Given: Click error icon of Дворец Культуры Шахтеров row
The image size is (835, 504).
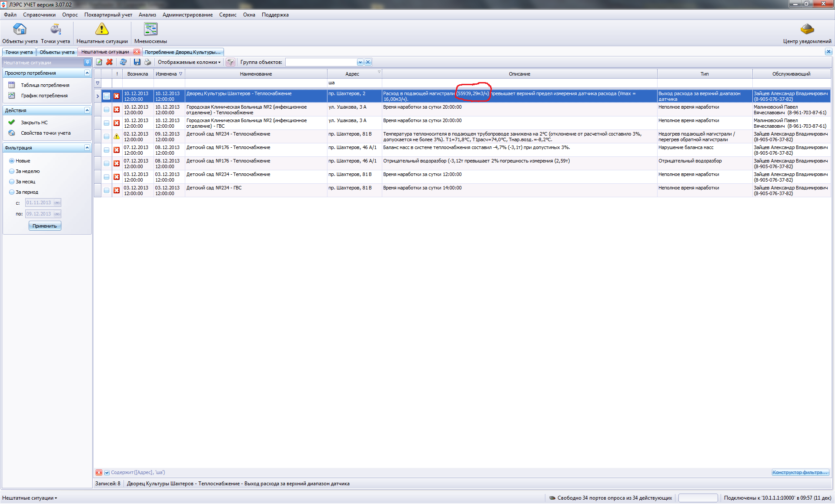Looking at the screenshot, I should (x=117, y=96).
